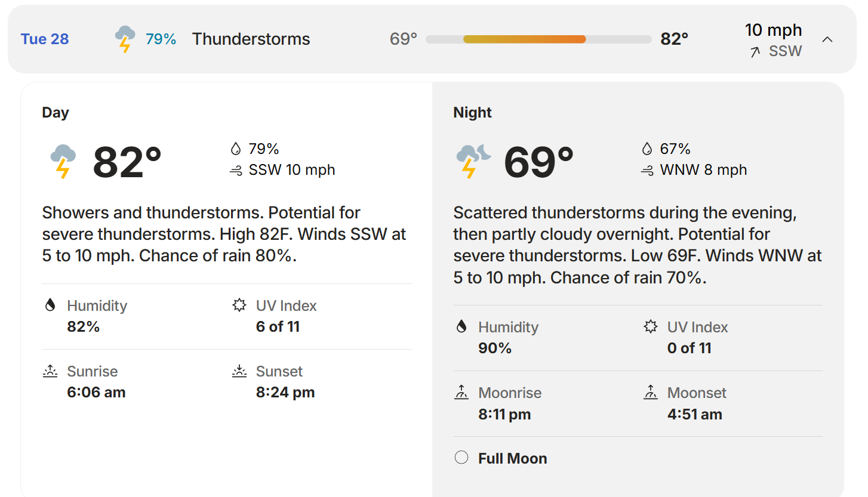Click the temperature range gradient bar

click(538, 39)
